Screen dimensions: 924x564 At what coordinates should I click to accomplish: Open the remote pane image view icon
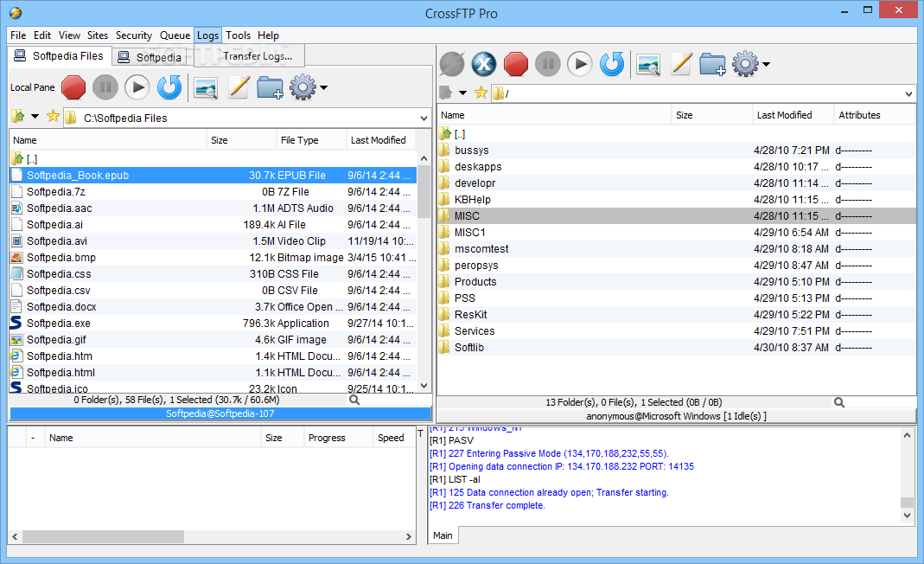(648, 64)
